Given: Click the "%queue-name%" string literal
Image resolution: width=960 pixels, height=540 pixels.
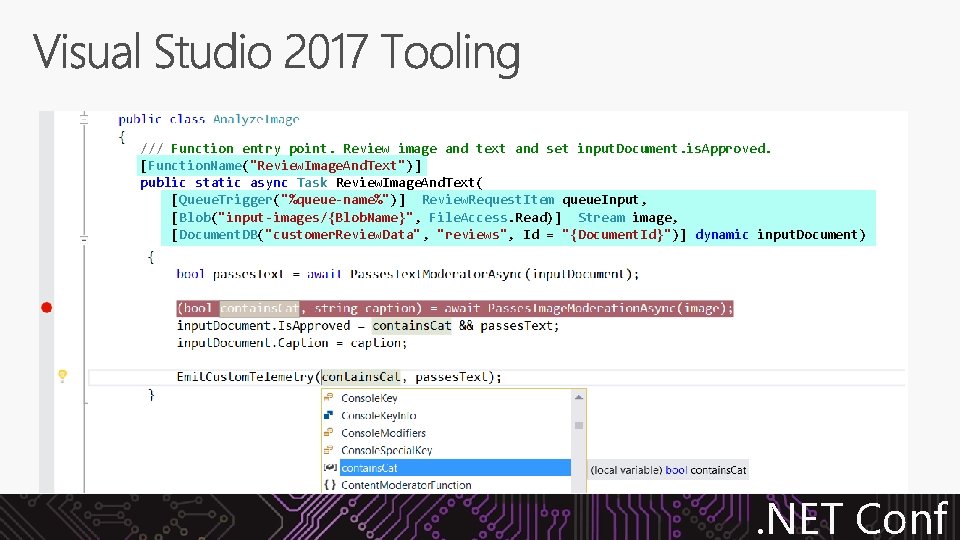Looking at the screenshot, I should [335, 200].
